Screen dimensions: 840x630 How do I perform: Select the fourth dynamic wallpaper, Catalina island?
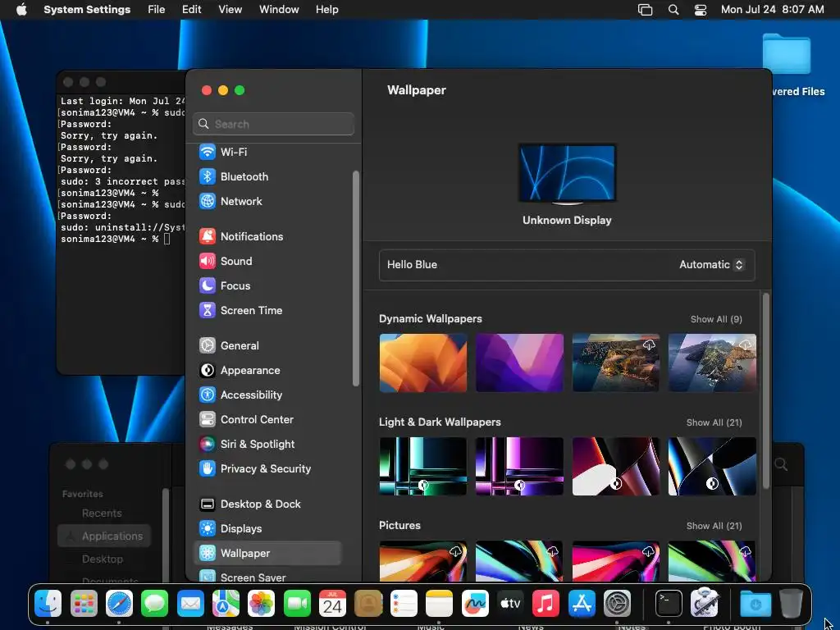tap(713, 363)
